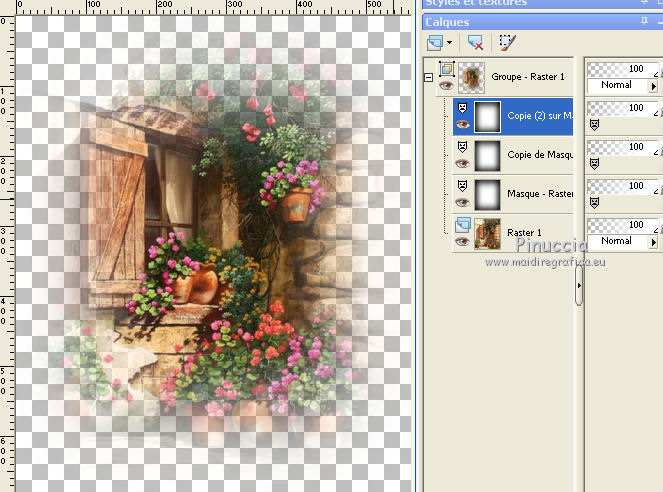Open blend mode Normal dropdown for Raster 1

[x=618, y=241]
